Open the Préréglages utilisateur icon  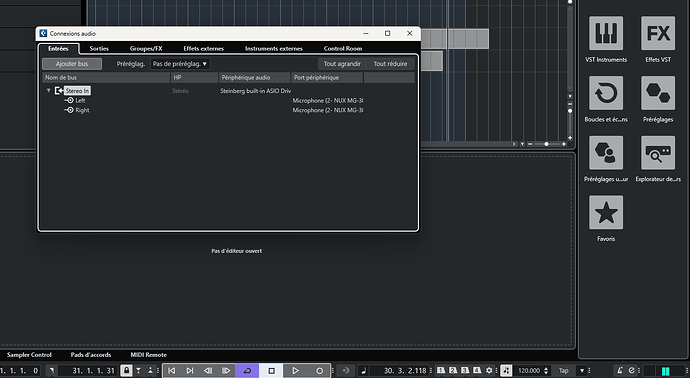(x=606, y=153)
